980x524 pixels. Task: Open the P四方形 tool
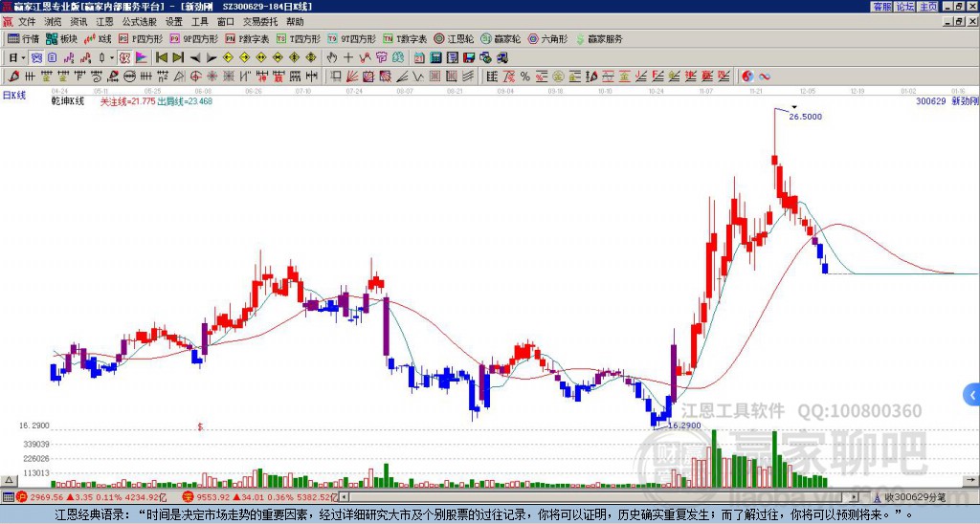point(141,38)
